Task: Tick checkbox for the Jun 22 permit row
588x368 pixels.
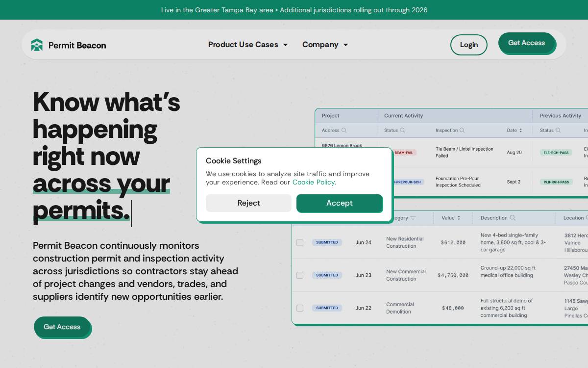Action: (x=300, y=308)
